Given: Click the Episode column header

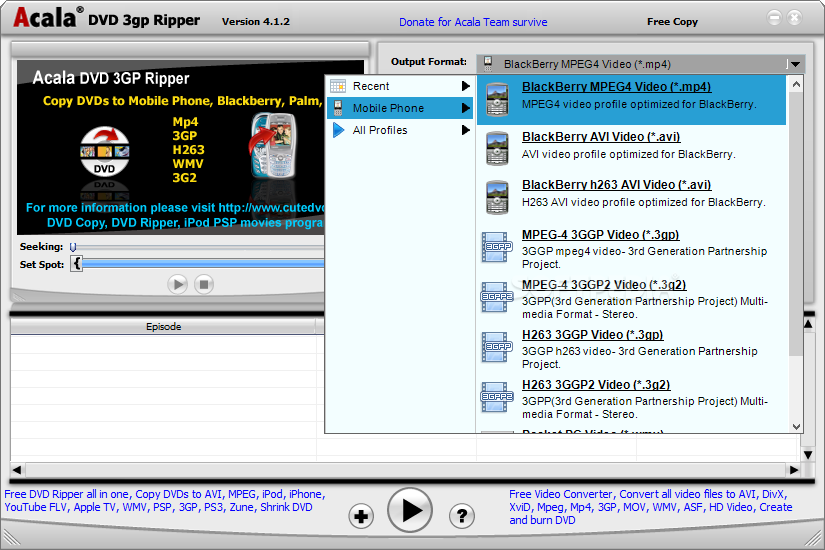Looking at the screenshot, I should pos(163,327).
